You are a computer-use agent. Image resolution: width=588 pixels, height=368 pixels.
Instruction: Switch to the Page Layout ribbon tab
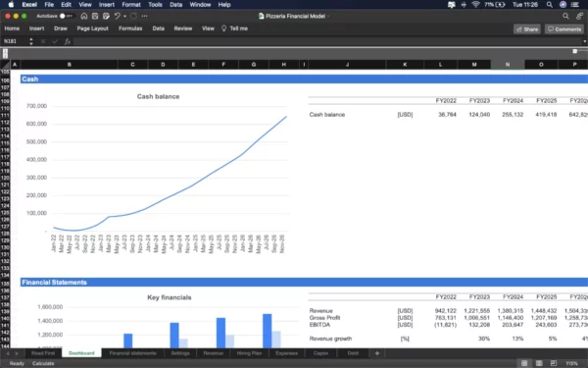pyautogui.click(x=93, y=28)
